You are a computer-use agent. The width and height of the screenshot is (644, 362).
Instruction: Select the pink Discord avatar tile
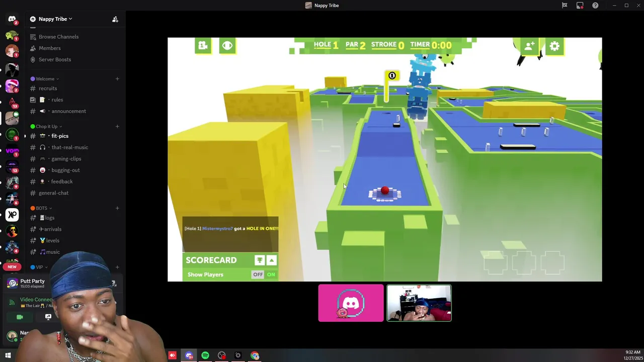point(351,303)
